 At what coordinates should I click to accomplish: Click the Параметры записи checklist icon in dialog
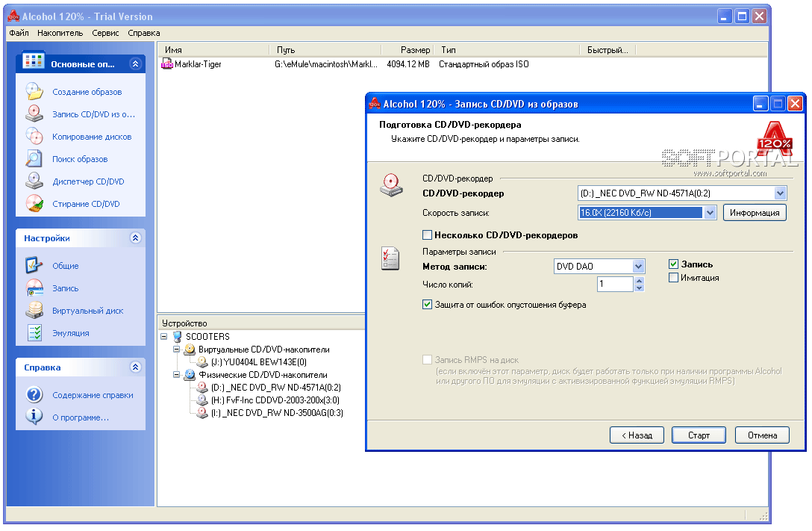(x=390, y=258)
